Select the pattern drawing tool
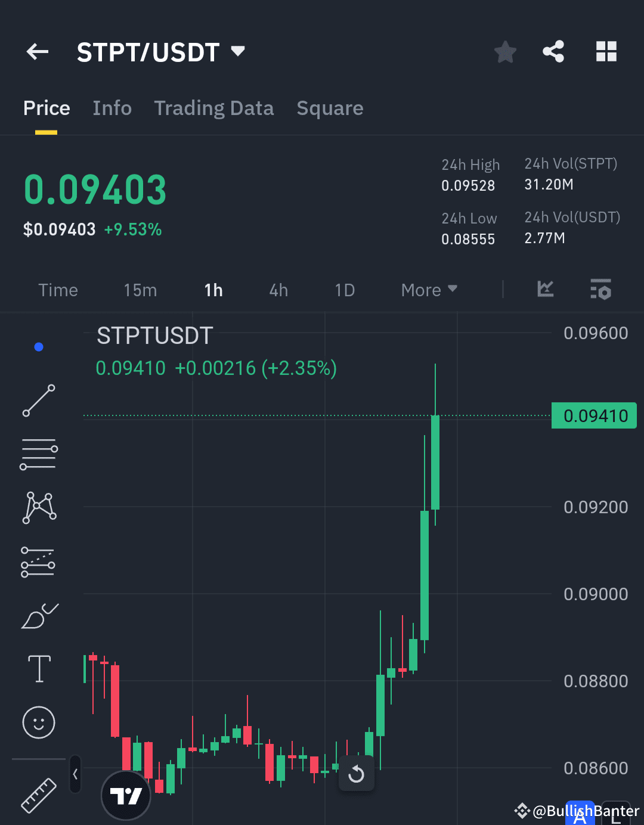The height and width of the screenshot is (825, 644). pos(38,507)
